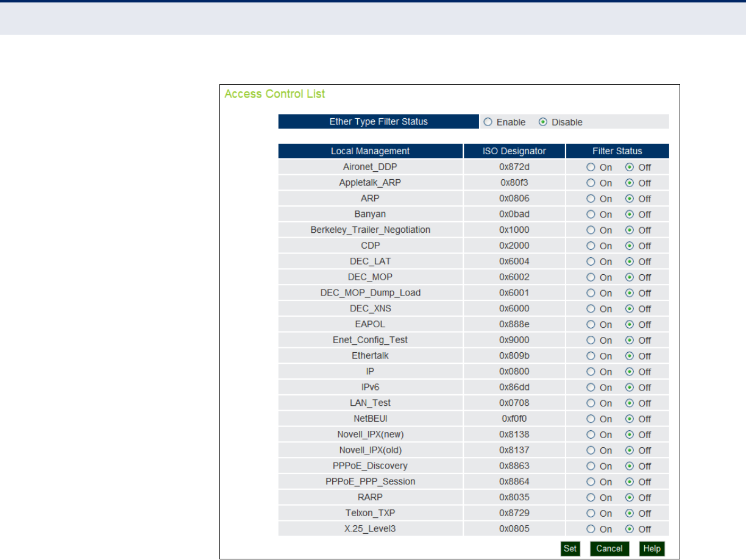This screenshot has height=560, width=746.
Task: Turn On Berkeley_Trailer_Negotiation filter
Action: [x=591, y=230]
